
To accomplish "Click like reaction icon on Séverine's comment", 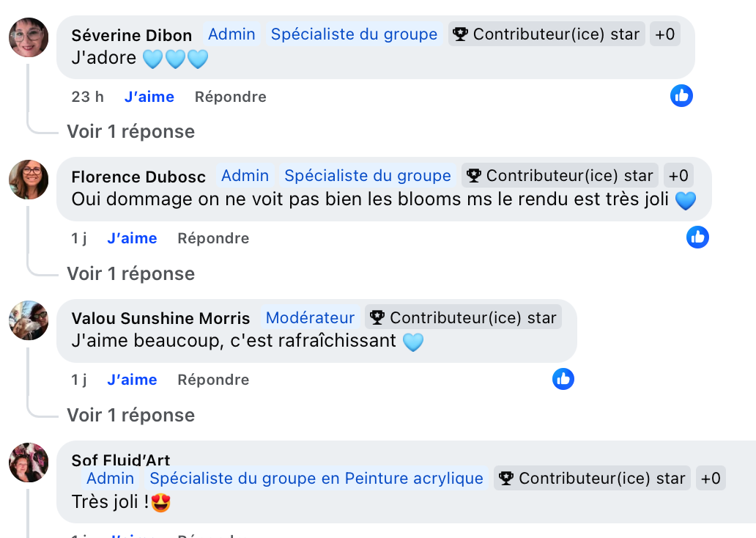I will [681, 95].
